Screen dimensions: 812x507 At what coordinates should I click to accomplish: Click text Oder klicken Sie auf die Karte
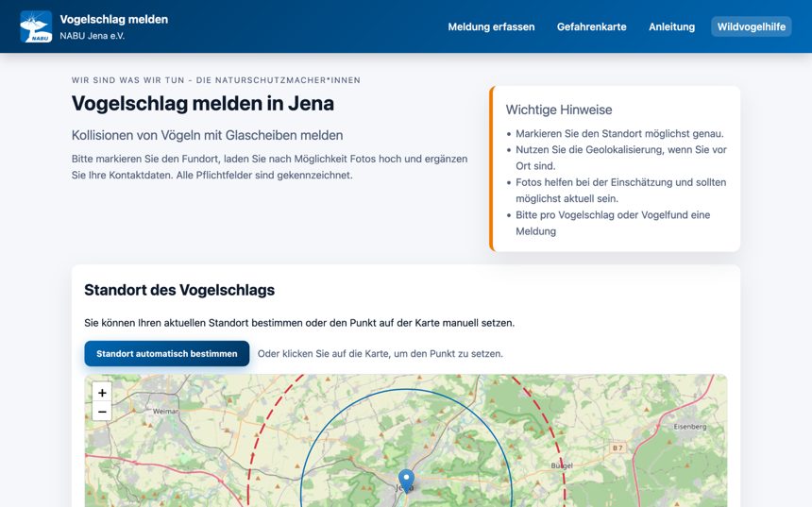coord(381,354)
